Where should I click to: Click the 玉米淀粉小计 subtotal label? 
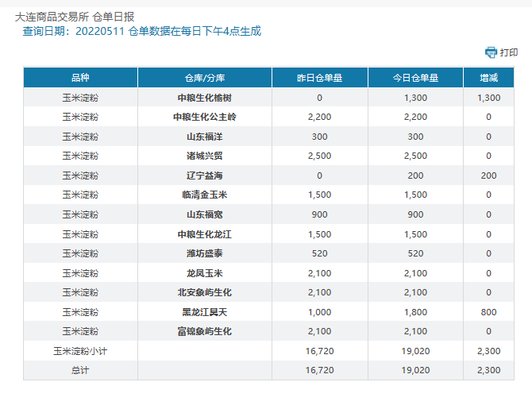pos(80,351)
